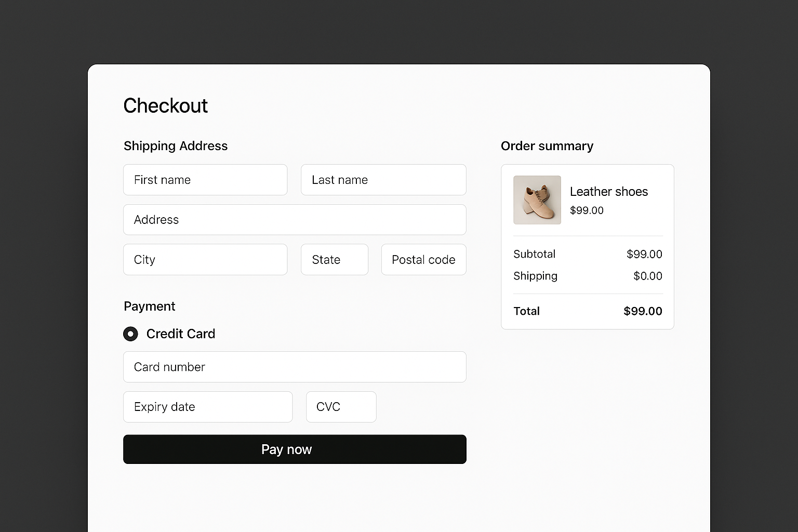Click the Expiry date field
Screen dimensions: 798x532
click(x=208, y=407)
